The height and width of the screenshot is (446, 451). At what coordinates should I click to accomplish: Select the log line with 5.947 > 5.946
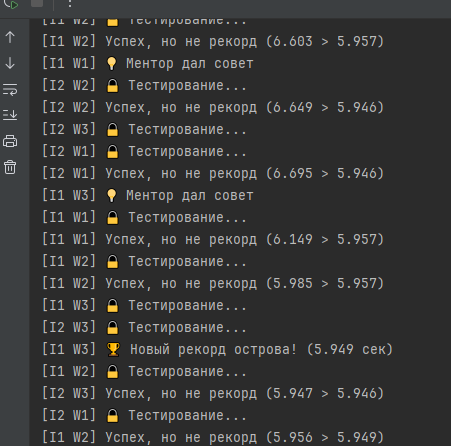click(x=213, y=394)
